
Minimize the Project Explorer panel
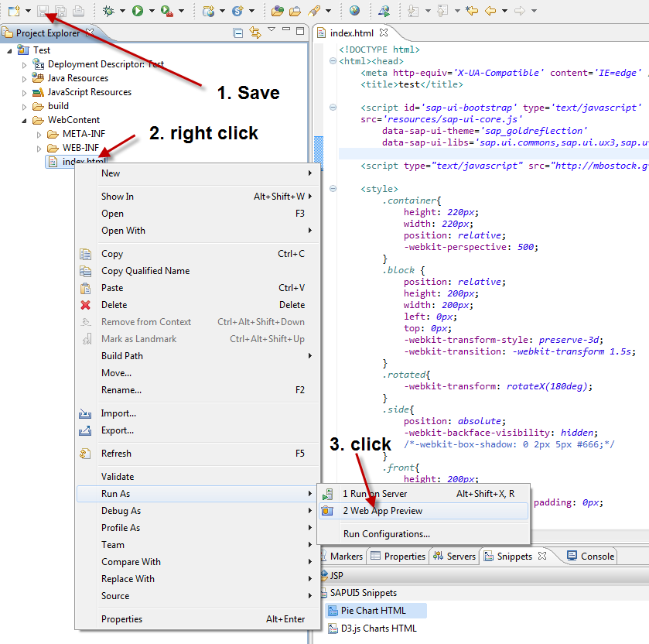click(288, 29)
